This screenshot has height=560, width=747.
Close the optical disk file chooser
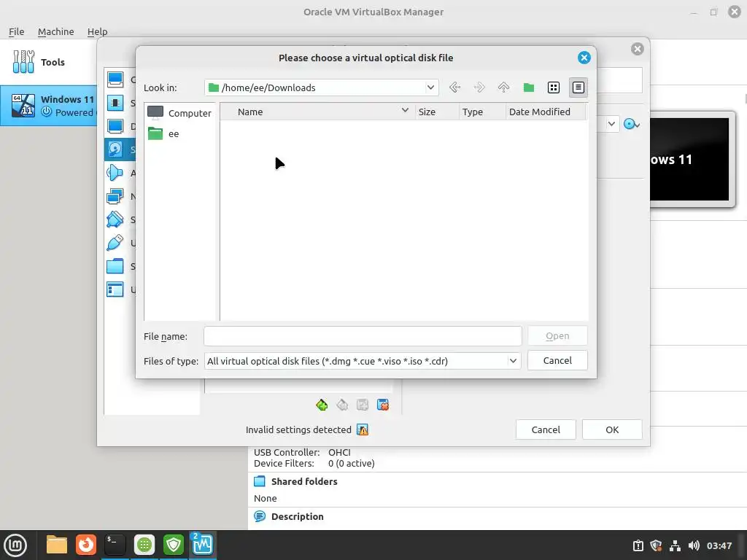click(x=584, y=58)
